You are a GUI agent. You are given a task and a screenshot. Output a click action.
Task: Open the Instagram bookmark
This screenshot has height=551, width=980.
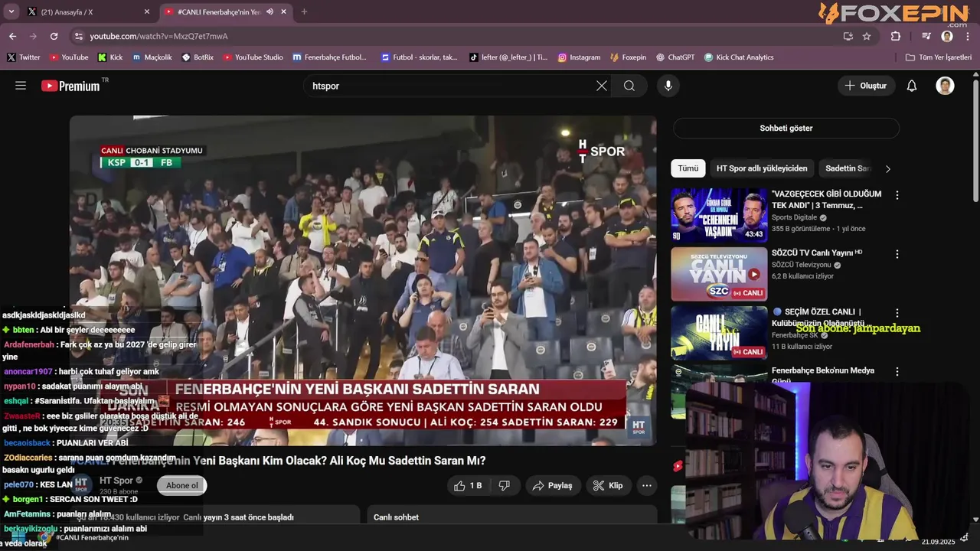(x=579, y=57)
